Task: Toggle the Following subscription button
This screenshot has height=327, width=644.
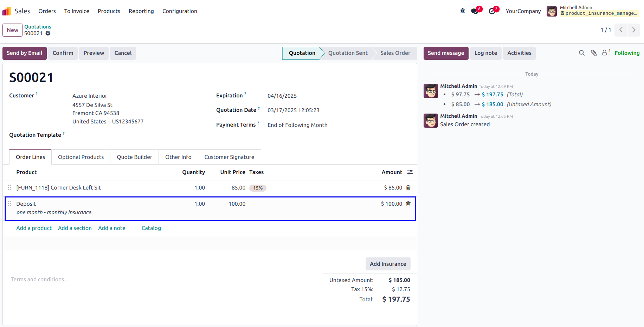Action: tap(627, 53)
